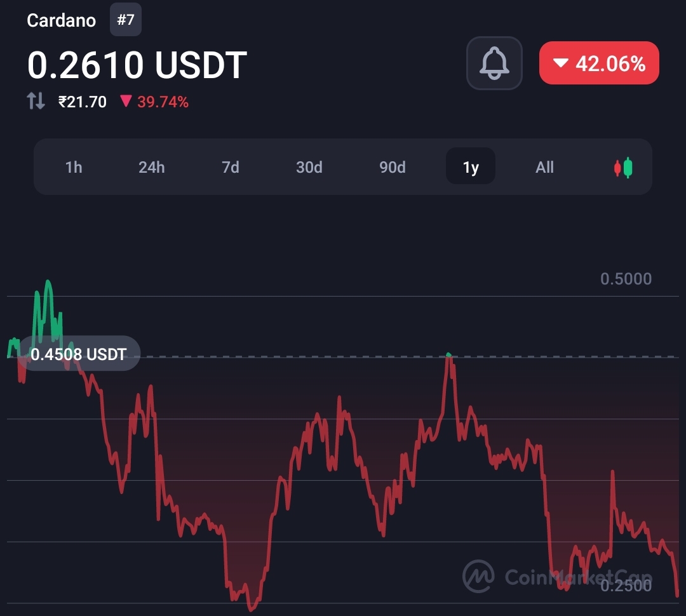Tap the red 42.06% change badge
686x616 pixels.
(x=599, y=63)
